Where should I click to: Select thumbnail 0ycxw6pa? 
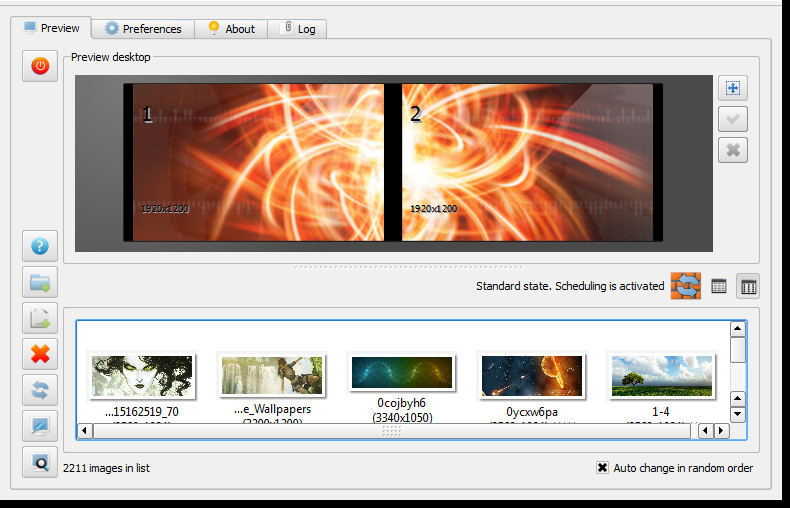[532, 376]
